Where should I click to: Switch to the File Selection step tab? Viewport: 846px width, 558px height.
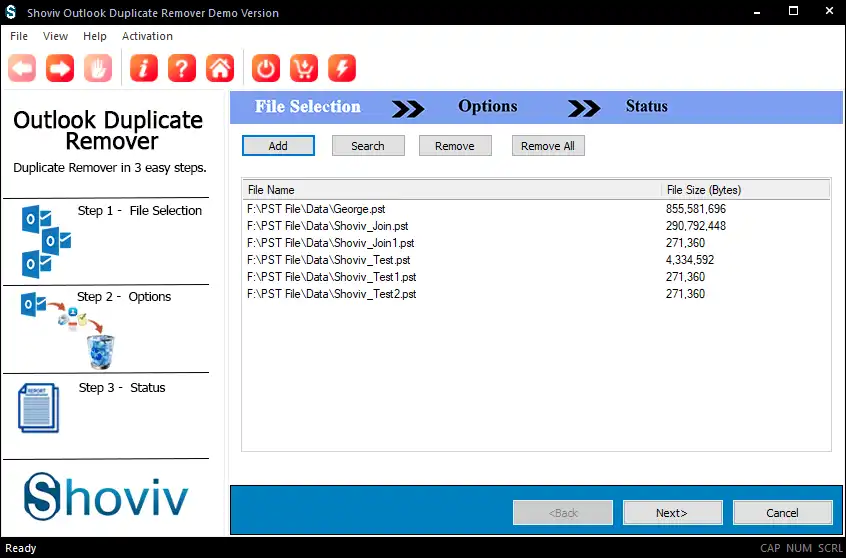[308, 106]
